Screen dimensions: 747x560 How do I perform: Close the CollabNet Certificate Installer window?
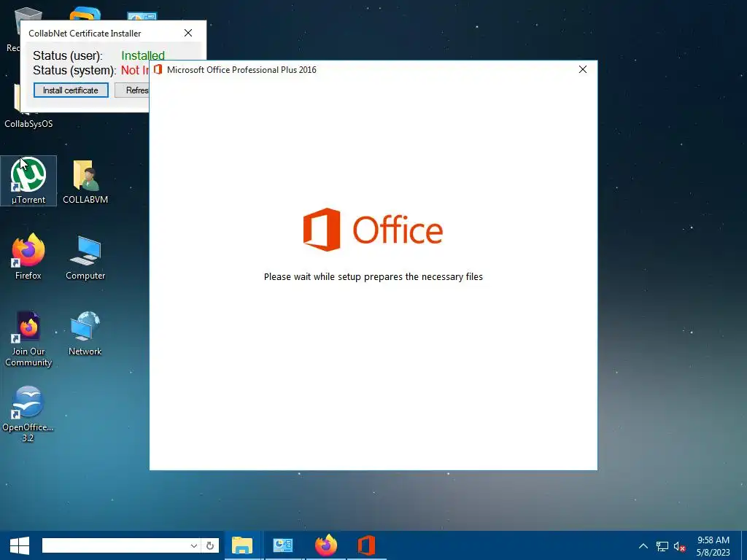pos(188,33)
